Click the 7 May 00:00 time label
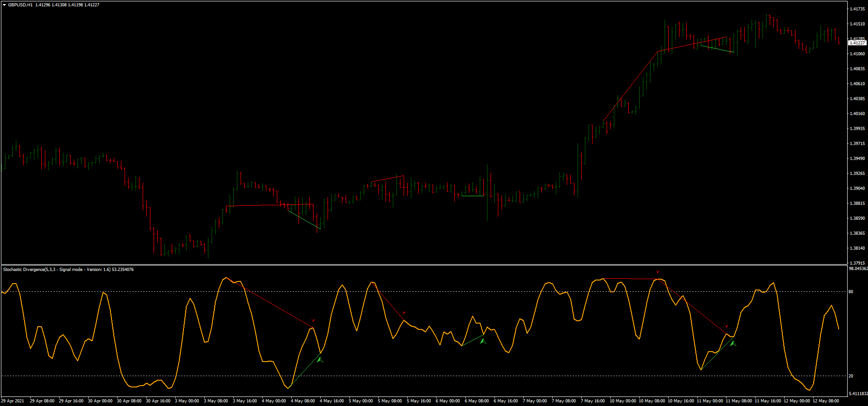The image size is (868, 406). pos(535,401)
